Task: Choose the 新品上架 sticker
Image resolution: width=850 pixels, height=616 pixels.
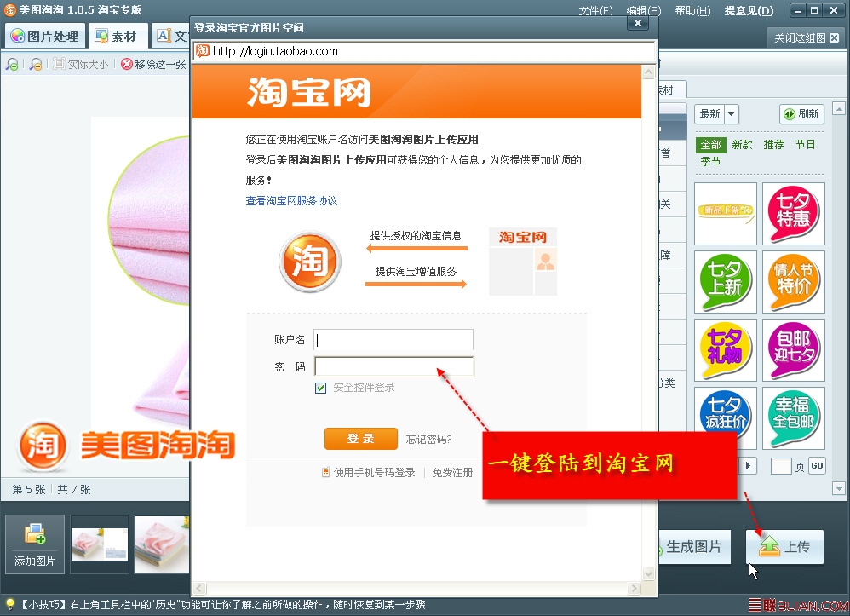Action: click(726, 214)
